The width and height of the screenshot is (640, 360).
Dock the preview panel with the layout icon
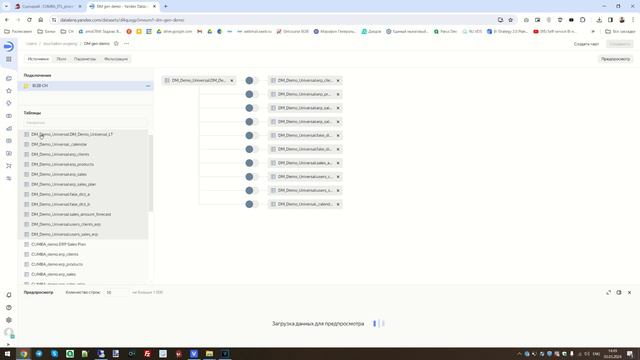tap(619, 293)
